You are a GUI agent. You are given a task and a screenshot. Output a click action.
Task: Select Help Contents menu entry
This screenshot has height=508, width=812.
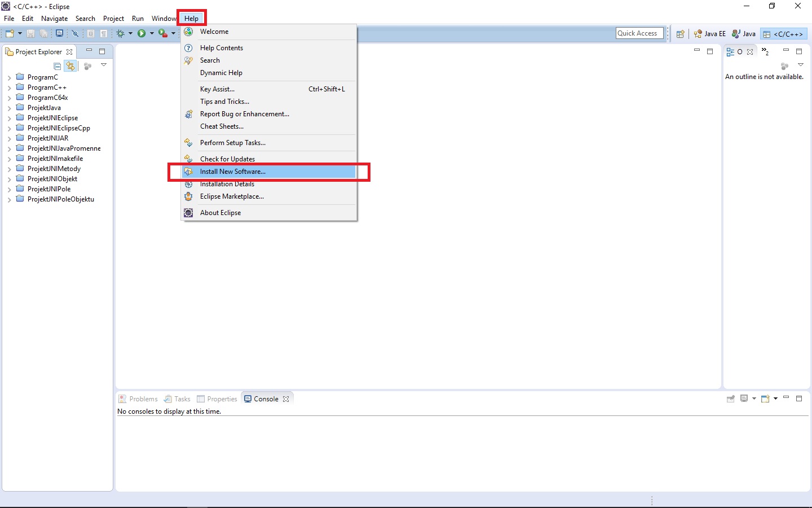coord(269,48)
